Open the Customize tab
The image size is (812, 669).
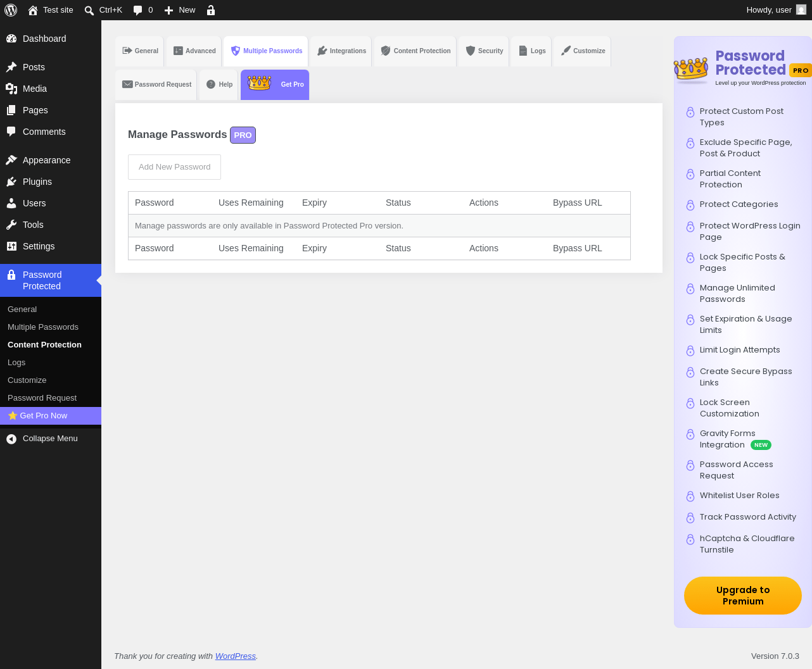tap(582, 51)
